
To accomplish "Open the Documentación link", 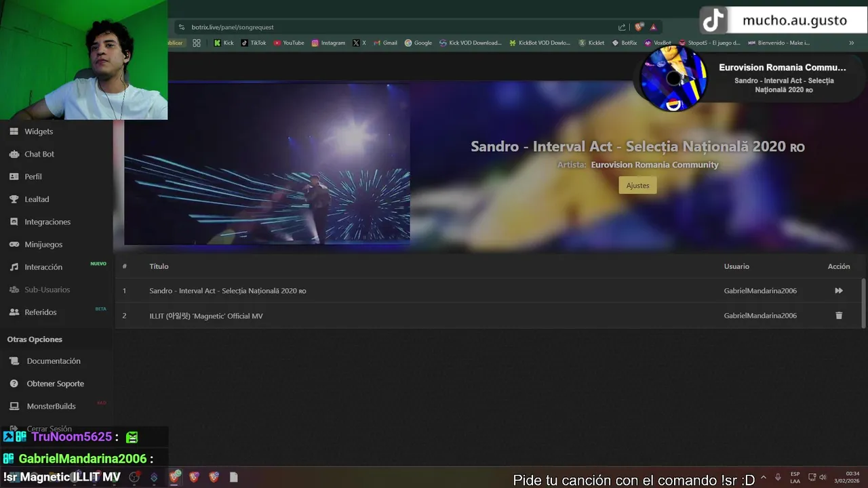I will [x=54, y=361].
